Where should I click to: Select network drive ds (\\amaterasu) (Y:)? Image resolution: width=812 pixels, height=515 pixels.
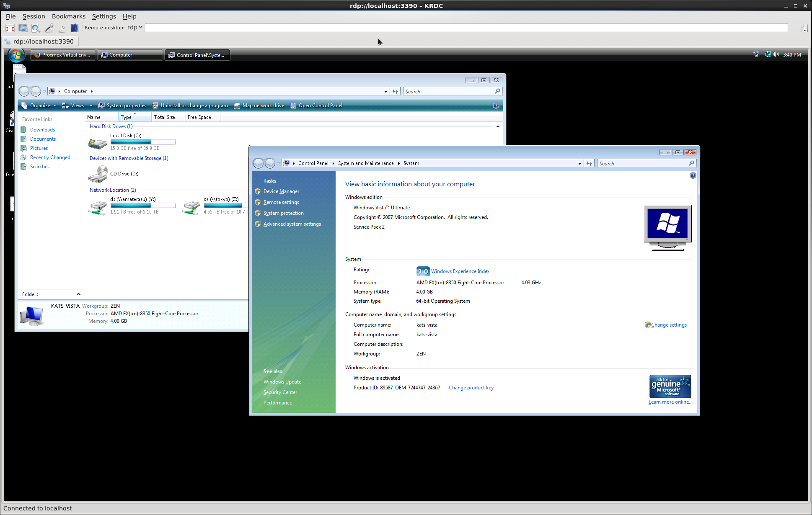[132, 205]
